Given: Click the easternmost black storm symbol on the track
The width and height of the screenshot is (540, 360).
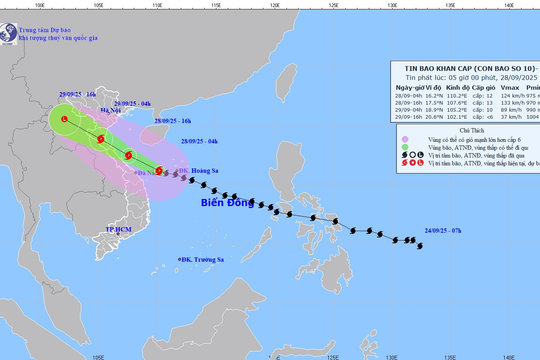Looking at the screenshot, I should (420, 246).
